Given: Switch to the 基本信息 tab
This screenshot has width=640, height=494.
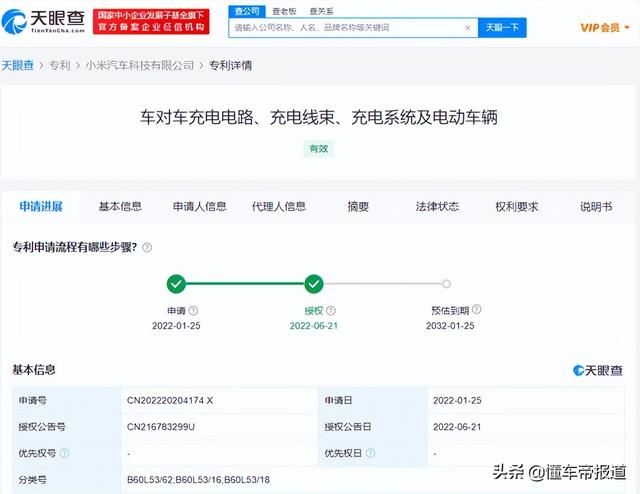Looking at the screenshot, I should click(120, 207).
